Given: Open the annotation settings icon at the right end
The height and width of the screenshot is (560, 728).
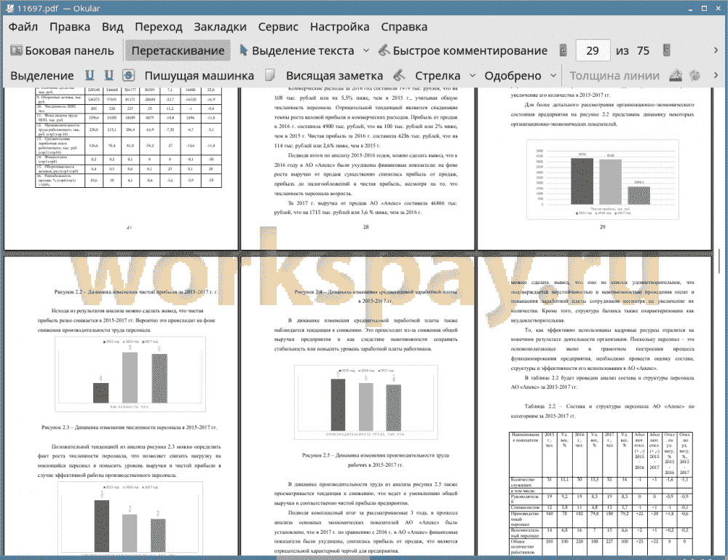Looking at the screenshot, I should pyautogui.click(x=695, y=75).
